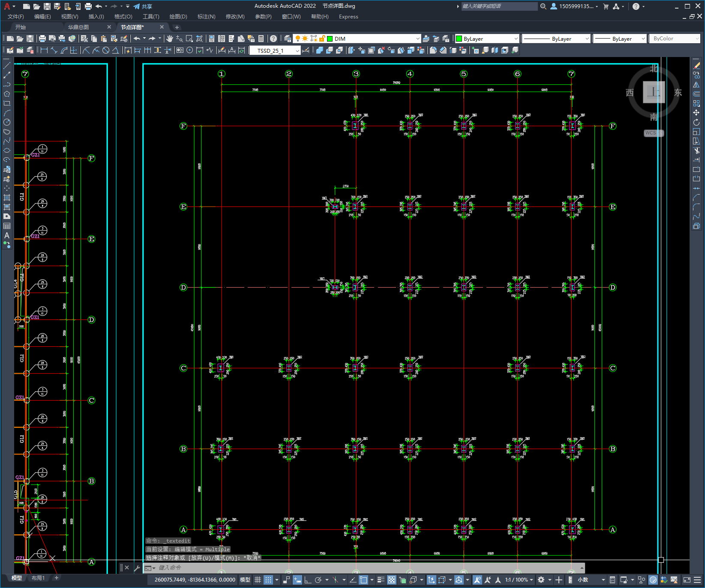Viewport: 705px width, 588px height.
Task: Click the 共享 share button
Action: coord(143,6)
